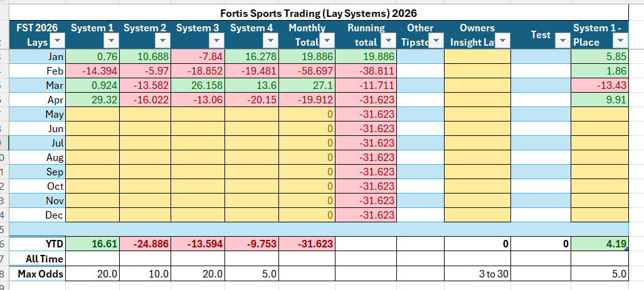
Task: Click cell with value -5.97
Action: (x=145, y=71)
